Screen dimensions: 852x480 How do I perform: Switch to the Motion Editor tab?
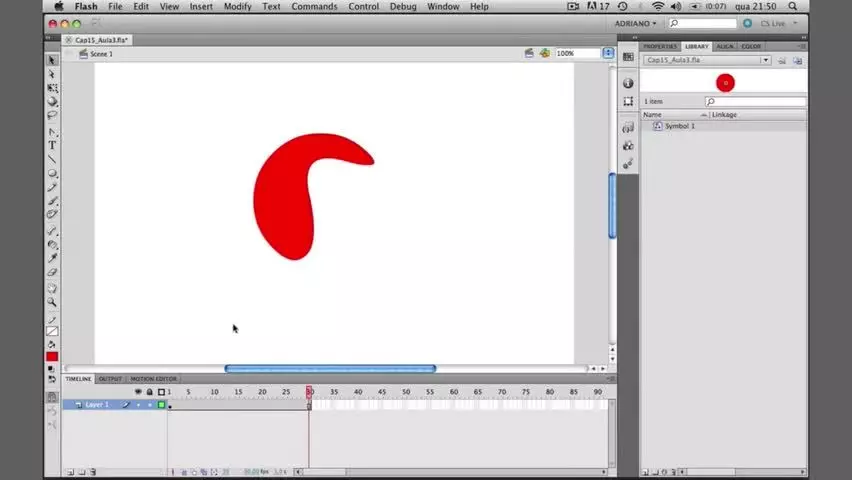tap(153, 379)
